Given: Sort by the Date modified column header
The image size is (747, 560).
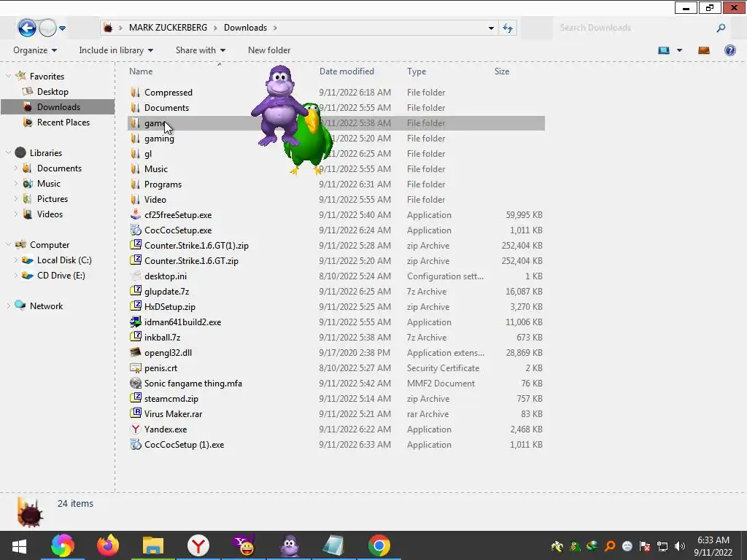Looking at the screenshot, I should pyautogui.click(x=347, y=71).
